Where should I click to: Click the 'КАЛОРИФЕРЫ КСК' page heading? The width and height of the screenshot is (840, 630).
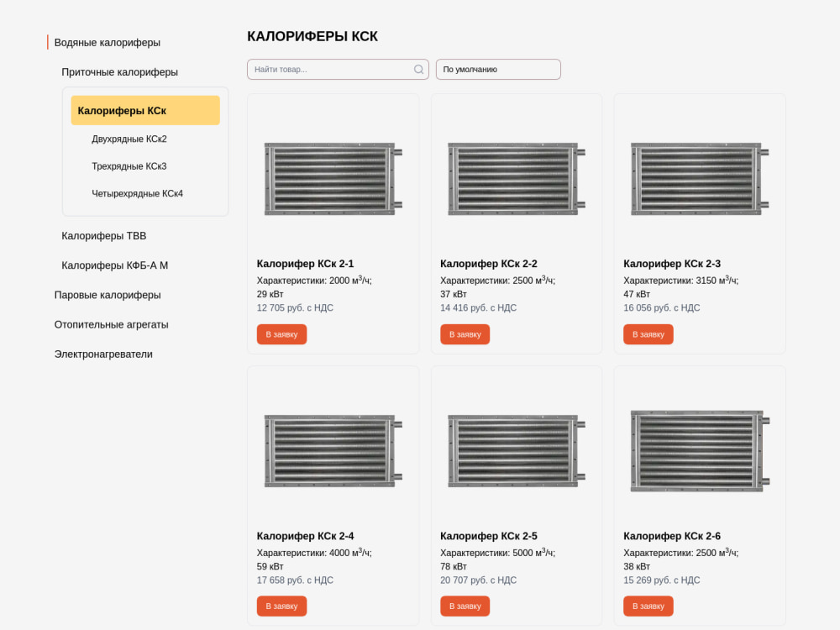(x=312, y=36)
